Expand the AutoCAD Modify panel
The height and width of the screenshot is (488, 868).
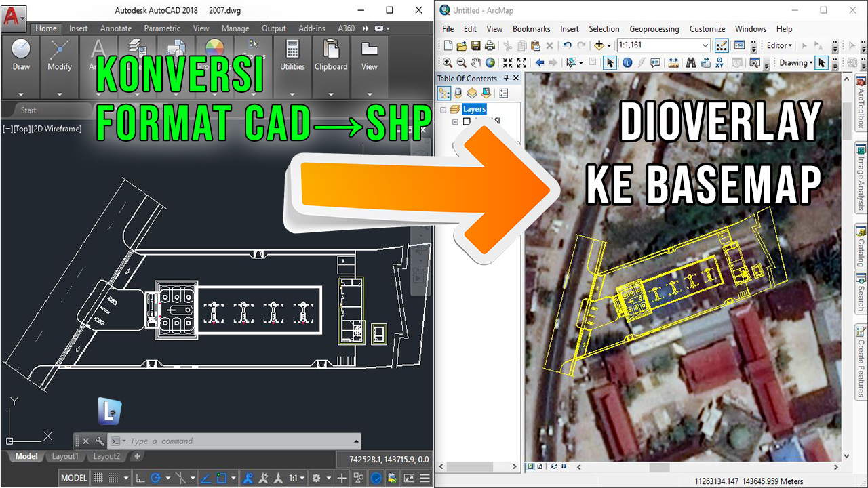click(60, 94)
